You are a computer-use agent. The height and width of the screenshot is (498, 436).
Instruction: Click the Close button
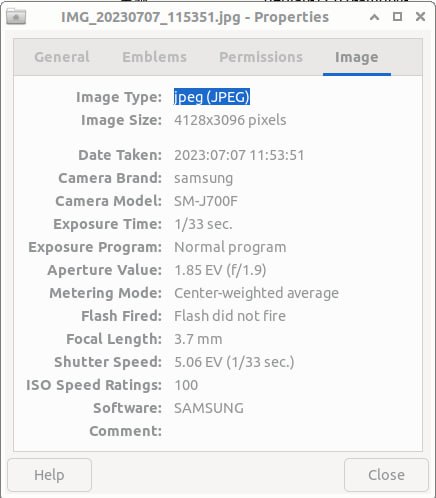click(x=386, y=475)
